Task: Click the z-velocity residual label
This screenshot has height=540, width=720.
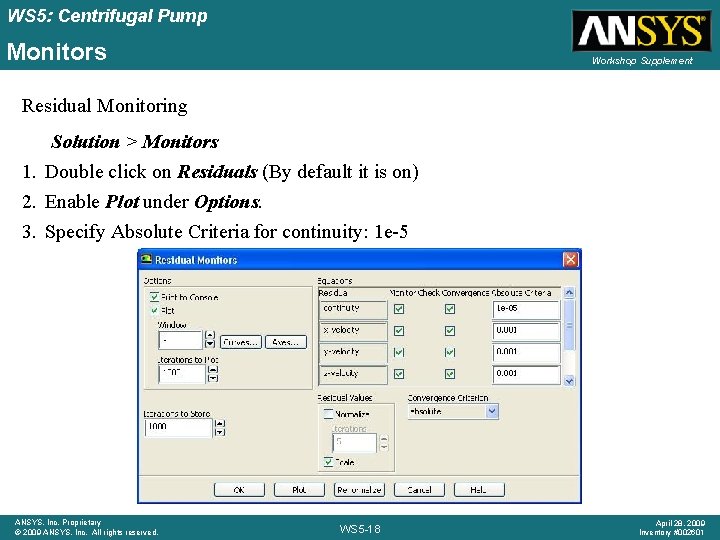Action: point(353,374)
